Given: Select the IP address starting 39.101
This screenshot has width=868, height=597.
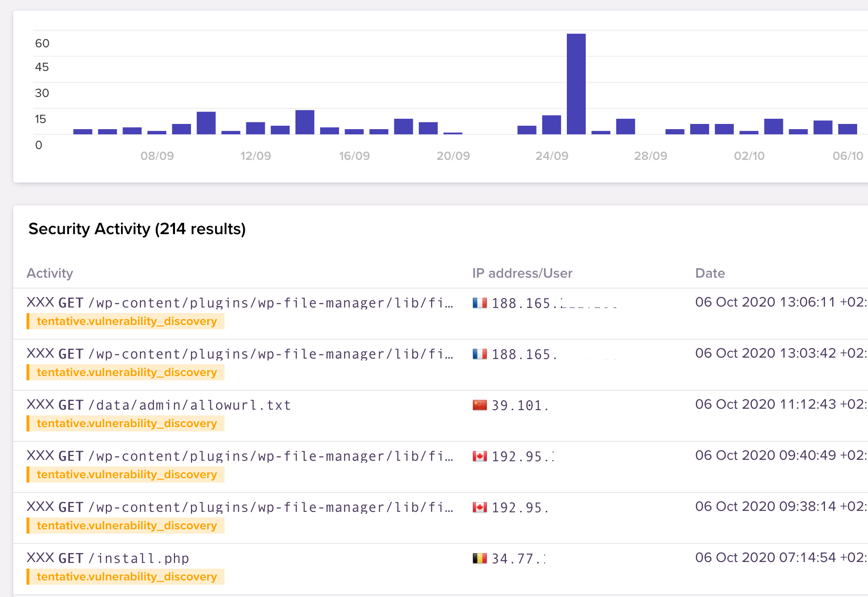Looking at the screenshot, I should 520,405.
